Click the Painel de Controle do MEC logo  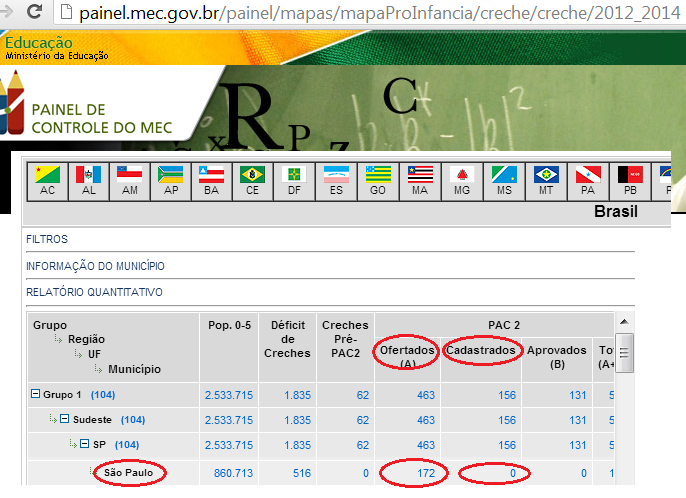pos(88,105)
